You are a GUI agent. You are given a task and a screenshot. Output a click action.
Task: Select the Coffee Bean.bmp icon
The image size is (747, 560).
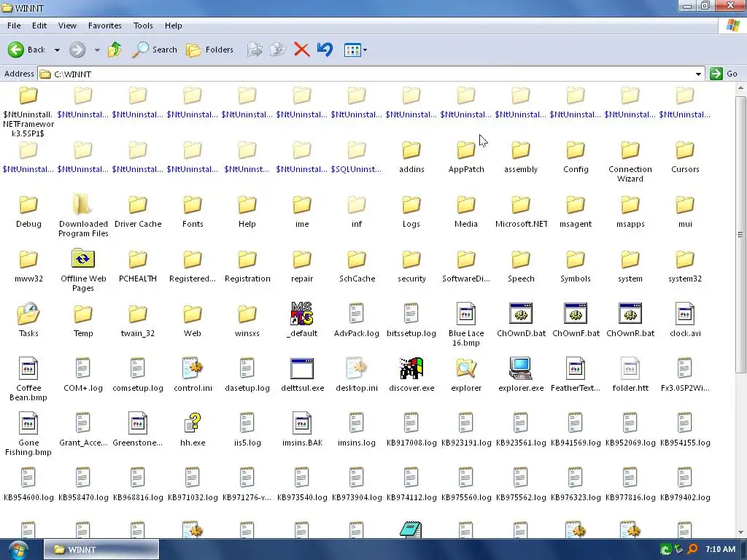tap(28, 368)
